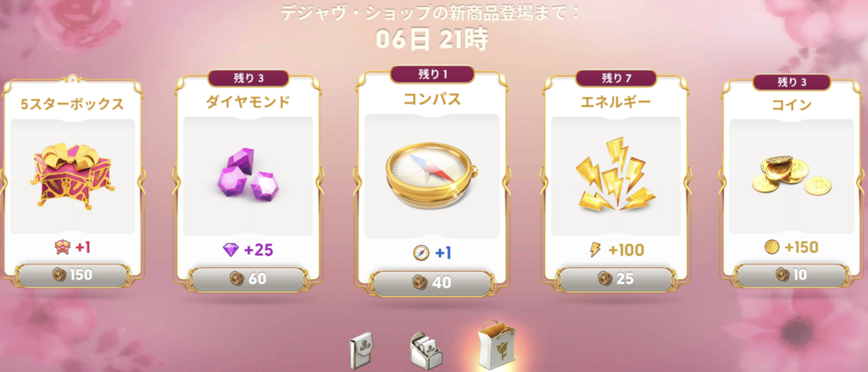
Task: Buy ダイヤモンド for 60 tokens
Action: point(248,279)
